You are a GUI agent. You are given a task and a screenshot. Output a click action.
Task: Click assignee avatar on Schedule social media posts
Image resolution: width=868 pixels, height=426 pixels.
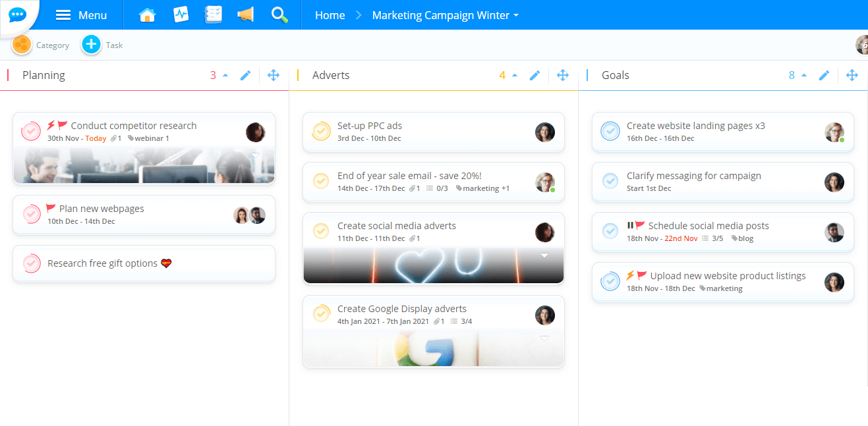pyautogui.click(x=834, y=232)
